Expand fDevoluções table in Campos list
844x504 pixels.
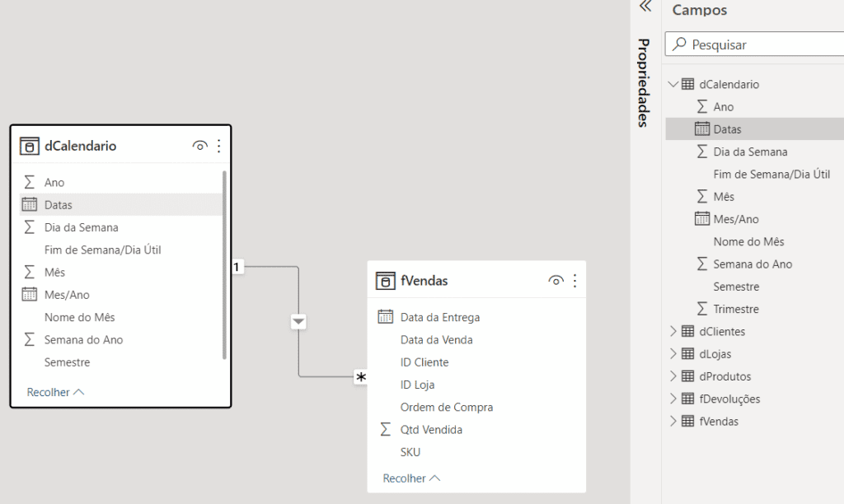click(x=673, y=399)
